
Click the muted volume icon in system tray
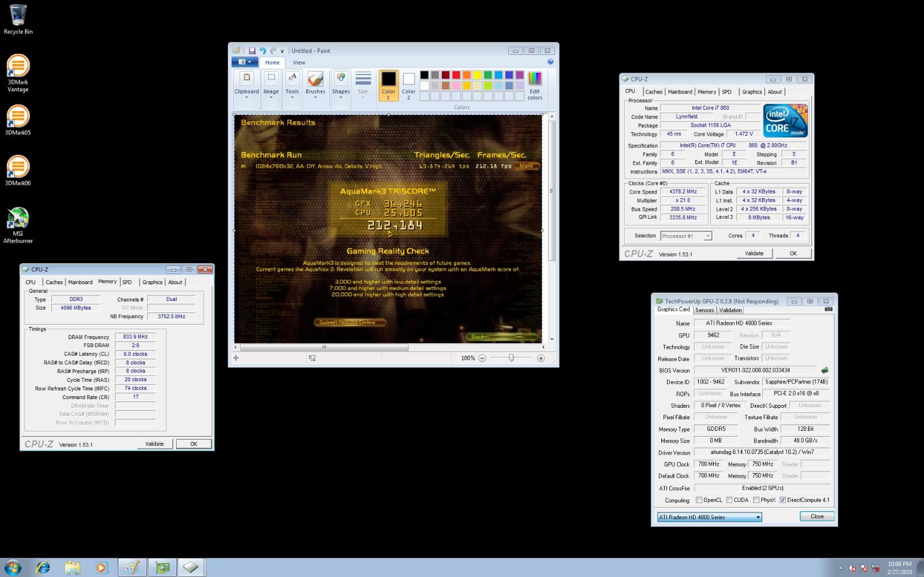point(852,568)
